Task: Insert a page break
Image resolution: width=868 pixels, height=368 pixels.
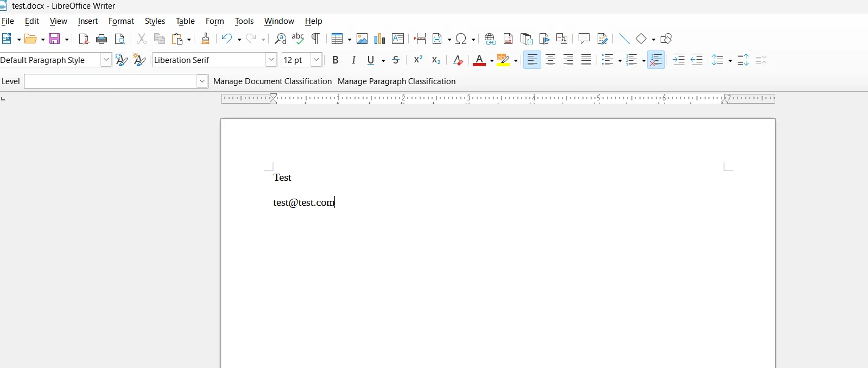Action: [x=420, y=39]
